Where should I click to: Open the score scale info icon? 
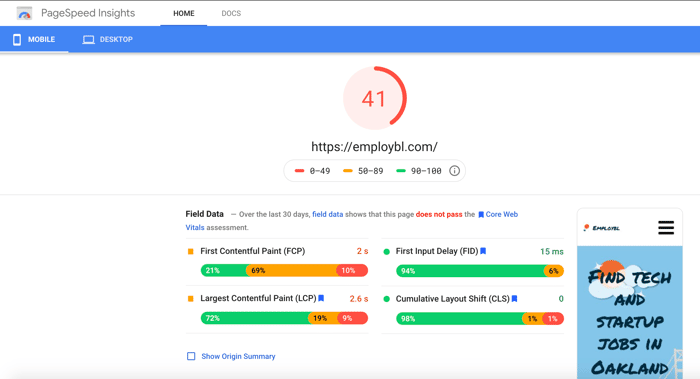click(x=454, y=171)
